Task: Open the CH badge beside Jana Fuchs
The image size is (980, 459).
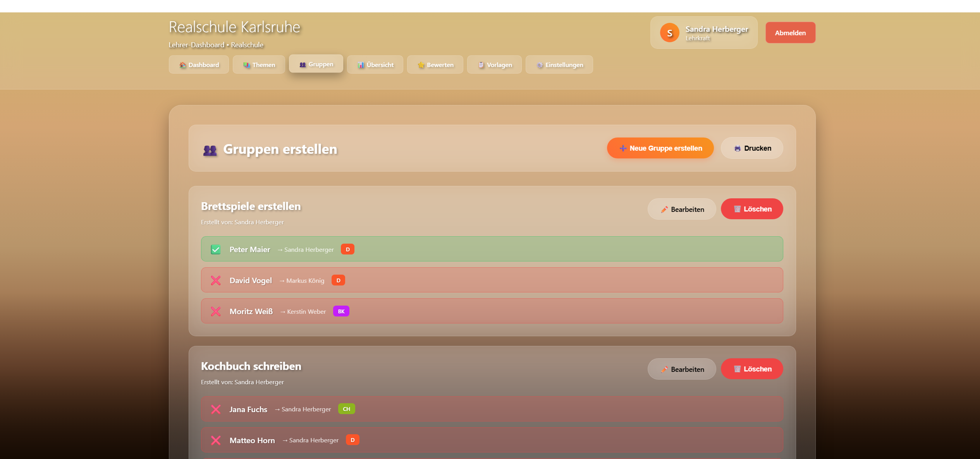Action: [346, 409]
